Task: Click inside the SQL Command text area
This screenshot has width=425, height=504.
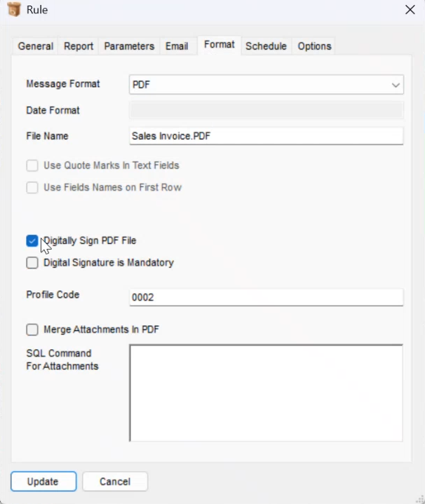Action: [x=266, y=393]
